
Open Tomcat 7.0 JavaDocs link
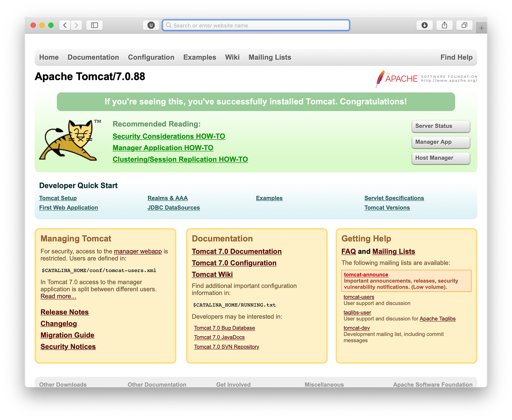click(x=220, y=337)
